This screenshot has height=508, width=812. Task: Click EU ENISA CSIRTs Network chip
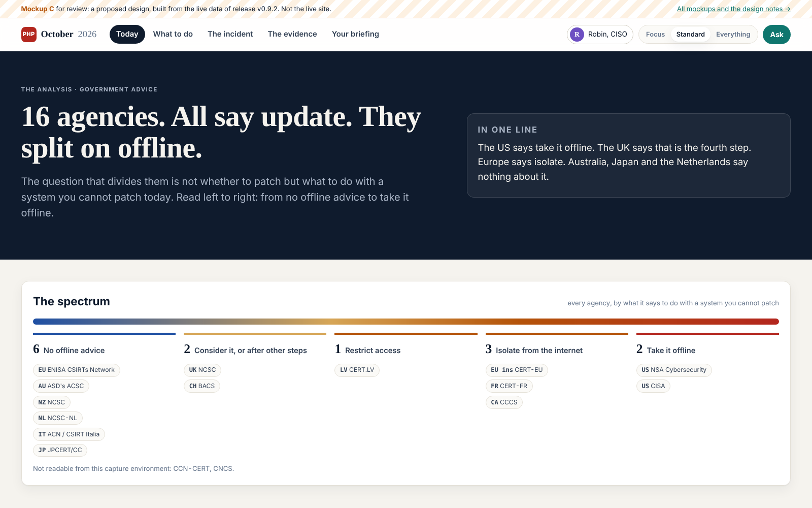pos(77,370)
